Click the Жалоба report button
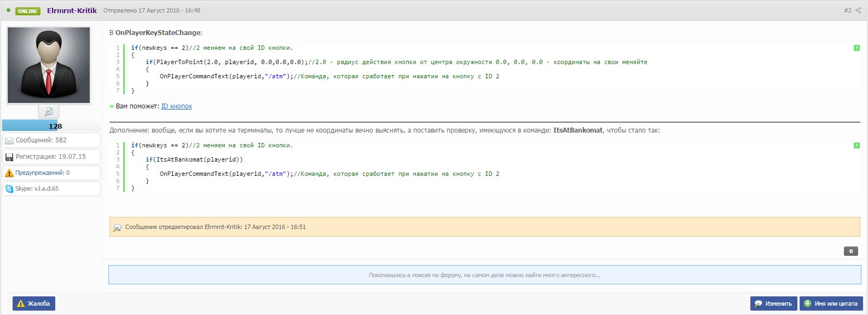868x315 pixels. click(34, 303)
